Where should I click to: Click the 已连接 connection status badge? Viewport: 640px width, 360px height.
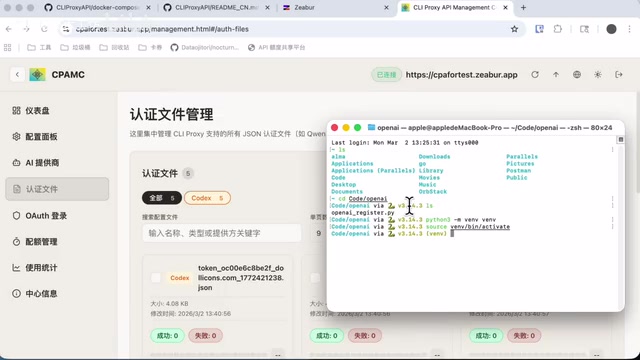point(386,75)
